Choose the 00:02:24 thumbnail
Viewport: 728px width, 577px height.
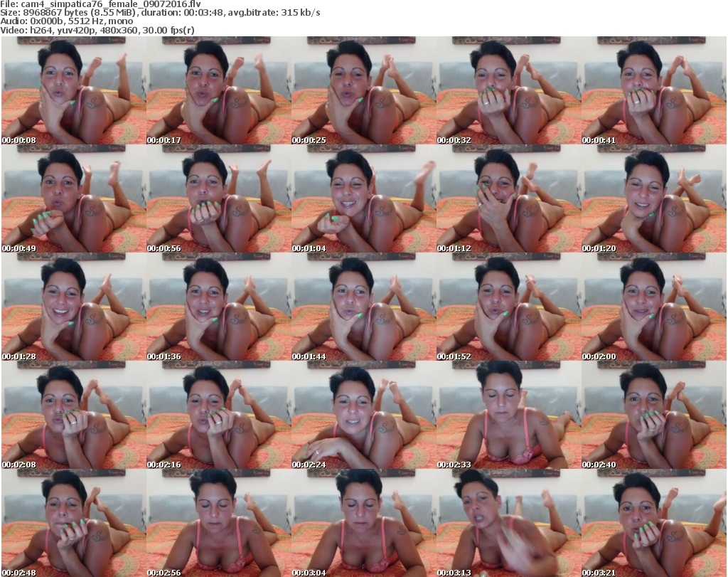pyautogui.click(x=363, y=415)
